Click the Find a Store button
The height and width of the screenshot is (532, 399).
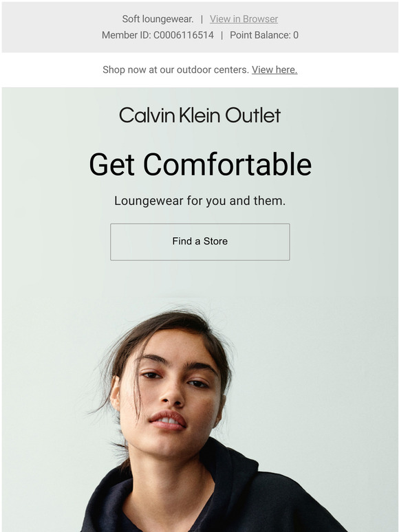[x=199, y=241]
